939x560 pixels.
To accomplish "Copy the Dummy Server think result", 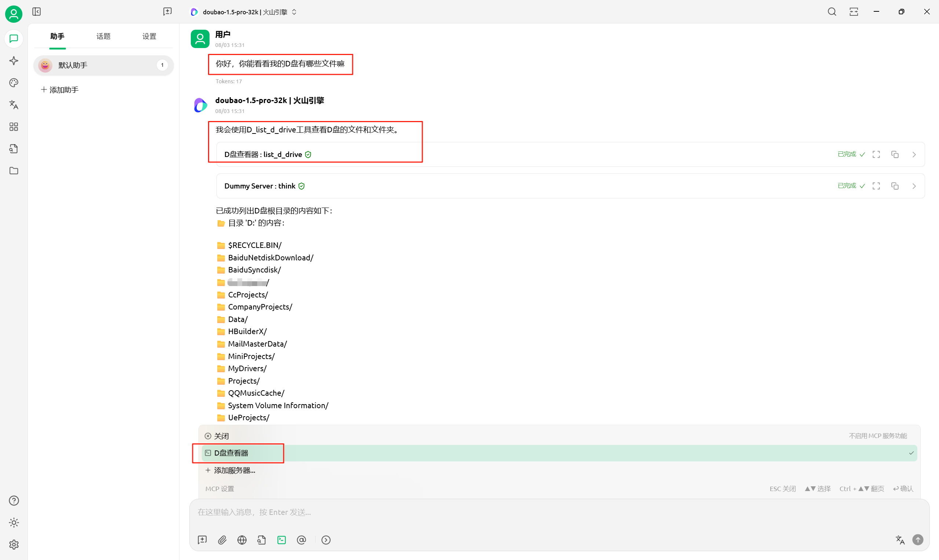I will (895, 186).
